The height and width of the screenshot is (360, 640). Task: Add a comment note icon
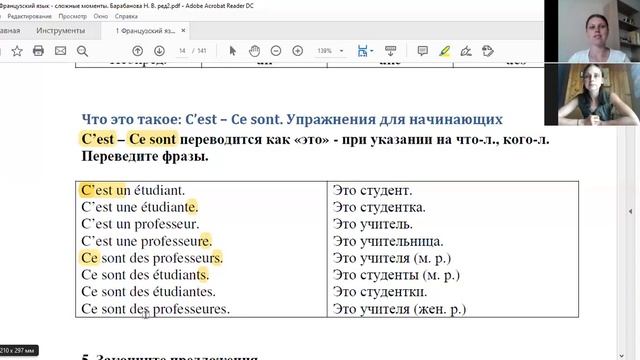(422, 51)
